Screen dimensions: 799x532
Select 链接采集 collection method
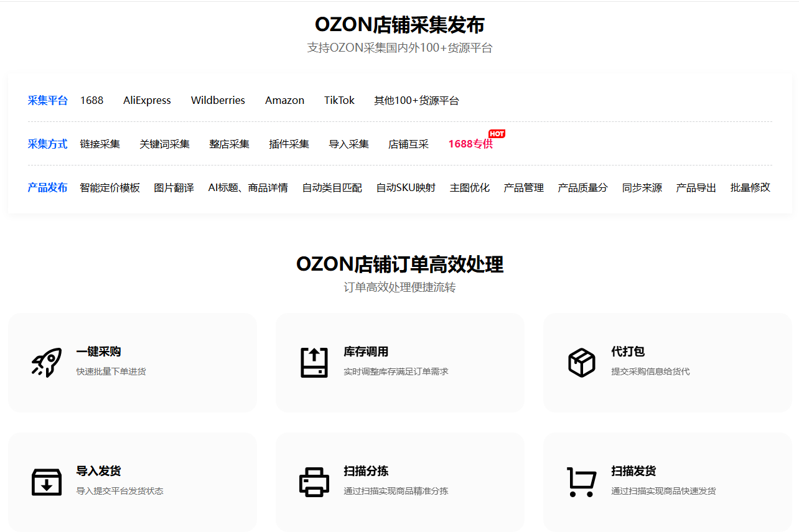[100, 144]
